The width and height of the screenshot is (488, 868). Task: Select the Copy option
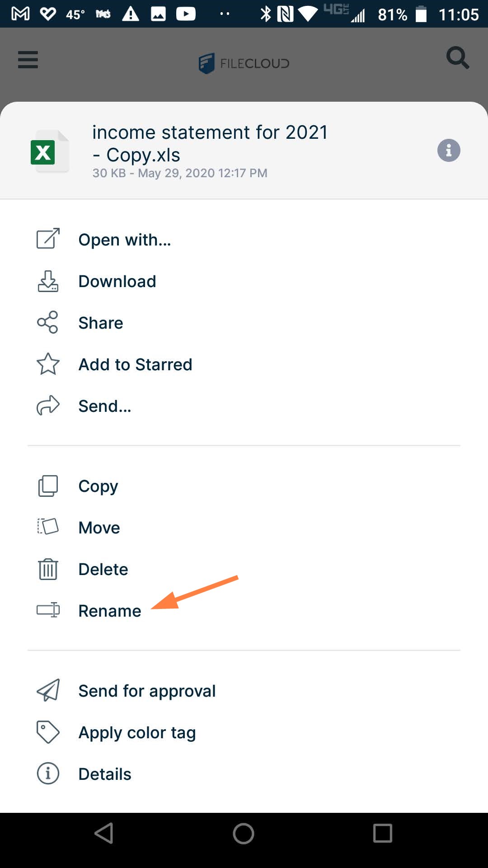(x=98, y=486)
